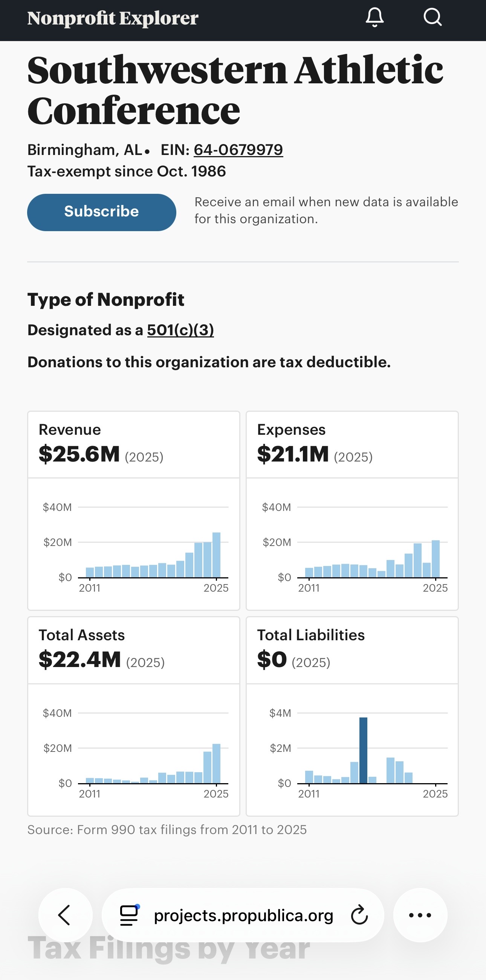This screenshot has height=980, width=486.
Task: Select the $2M axis label in Liabilities chart
Action: tap(280, 748)
